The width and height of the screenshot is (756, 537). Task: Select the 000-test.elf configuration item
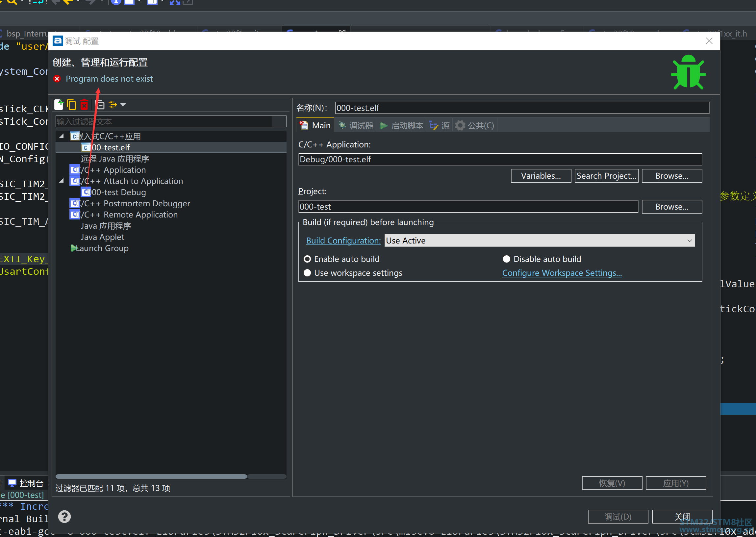click(x=171, y=147)
